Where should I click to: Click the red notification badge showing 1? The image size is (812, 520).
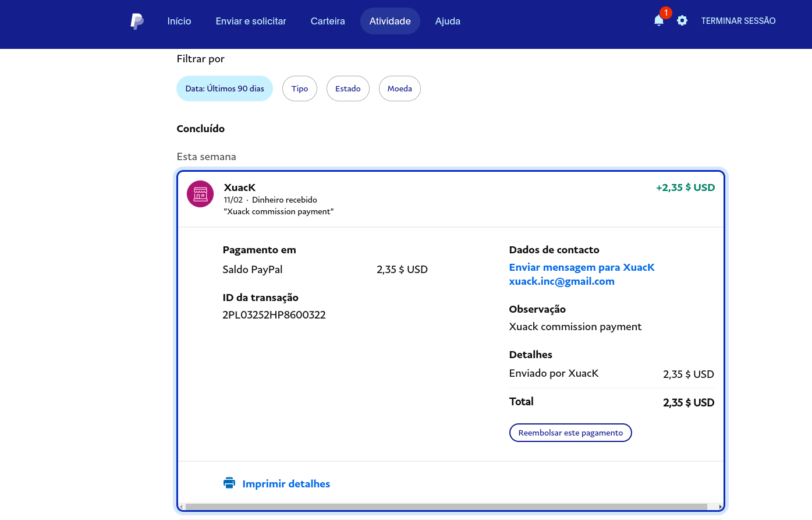click(x=666, y=13)
